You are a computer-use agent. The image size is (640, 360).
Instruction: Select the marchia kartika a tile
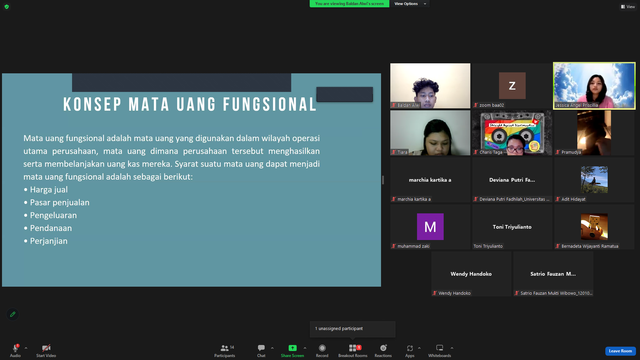[430, 180]
